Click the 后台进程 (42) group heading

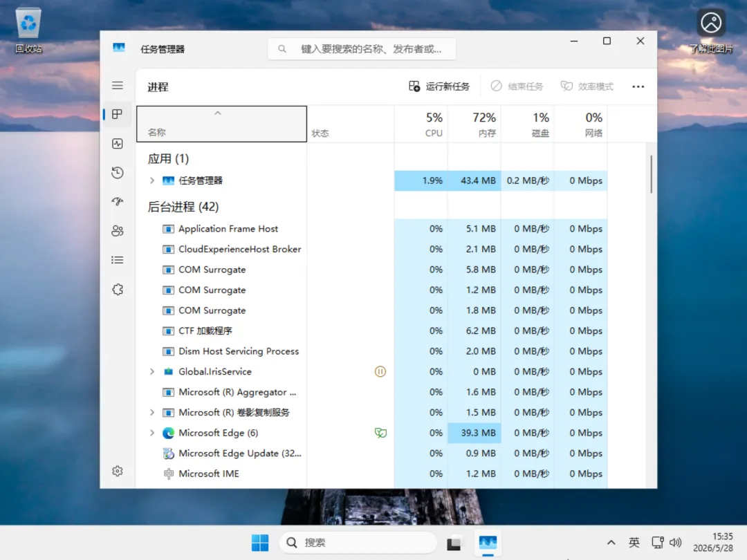[x=183, y=207]
